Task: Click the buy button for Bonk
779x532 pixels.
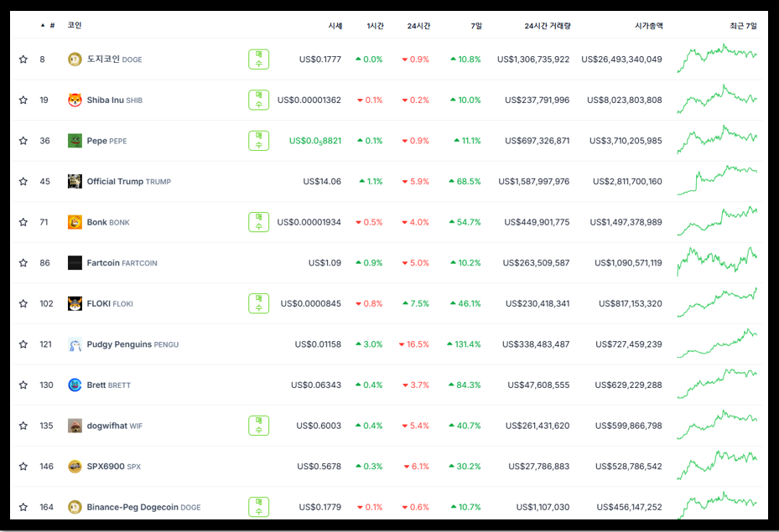Action: pos(259,222)
